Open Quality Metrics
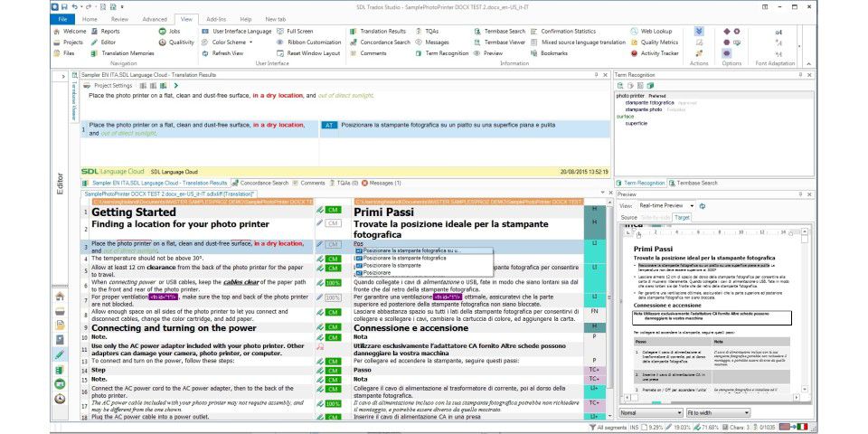Image resolution: width=868 pixels, height=434 pixels. 654,42
